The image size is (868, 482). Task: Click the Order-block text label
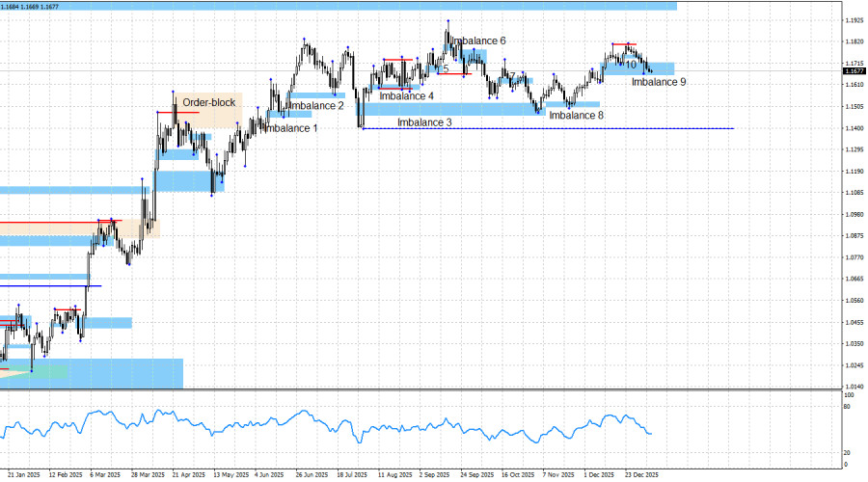(x=208, y=102)
